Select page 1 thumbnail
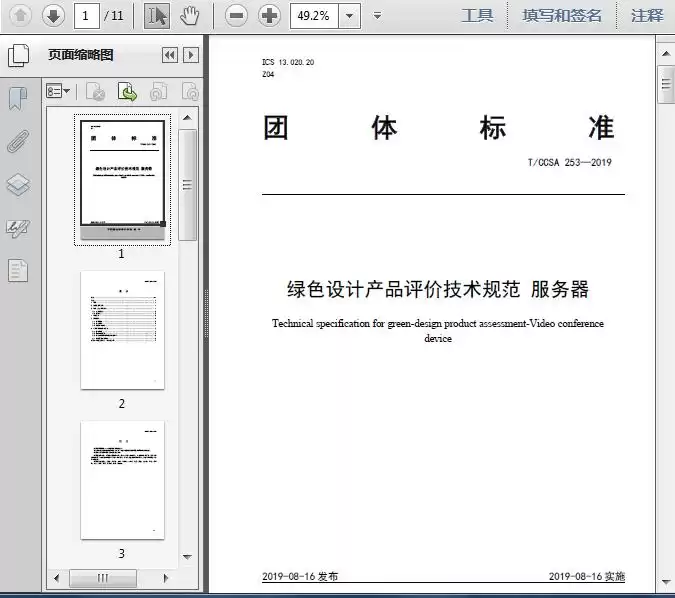The image size is (675, 598). coord(122,180)
